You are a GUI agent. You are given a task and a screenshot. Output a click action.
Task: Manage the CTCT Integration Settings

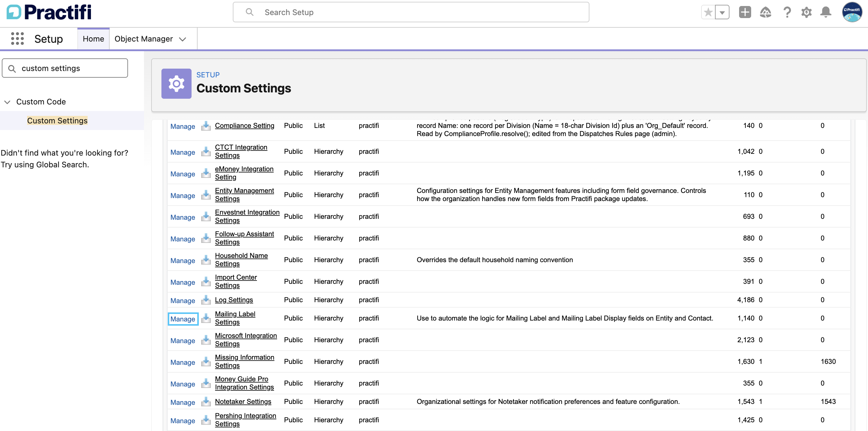click(x=183, y=152)
